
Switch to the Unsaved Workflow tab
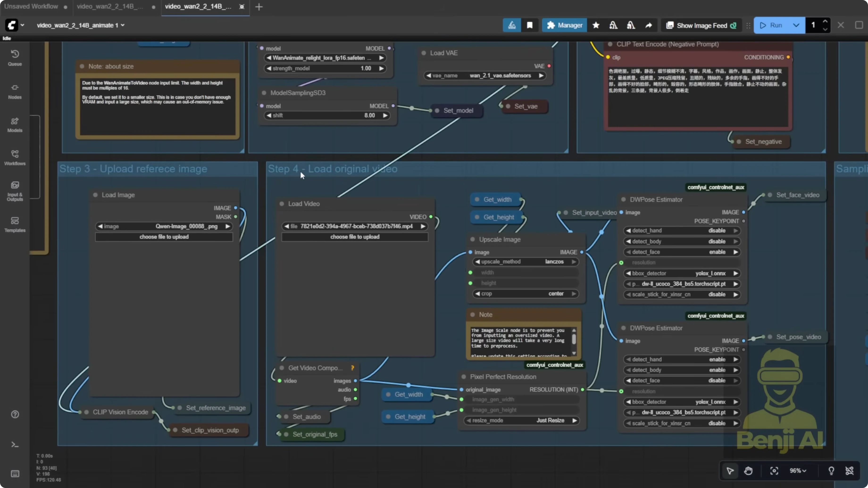[31, 6]
